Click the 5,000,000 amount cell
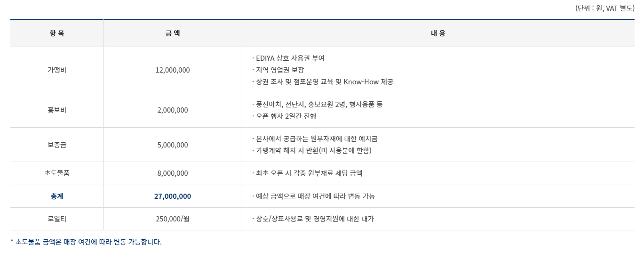 pos(173,145)
